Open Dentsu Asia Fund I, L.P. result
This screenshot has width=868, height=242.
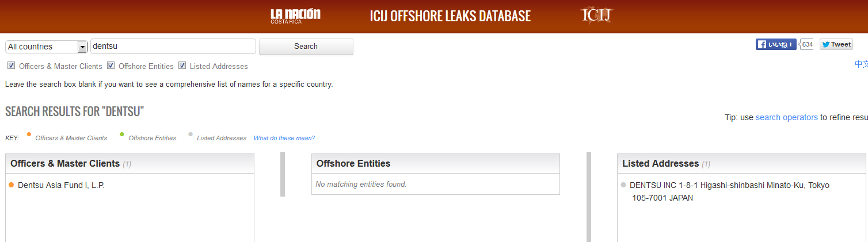tap(61, 185)
